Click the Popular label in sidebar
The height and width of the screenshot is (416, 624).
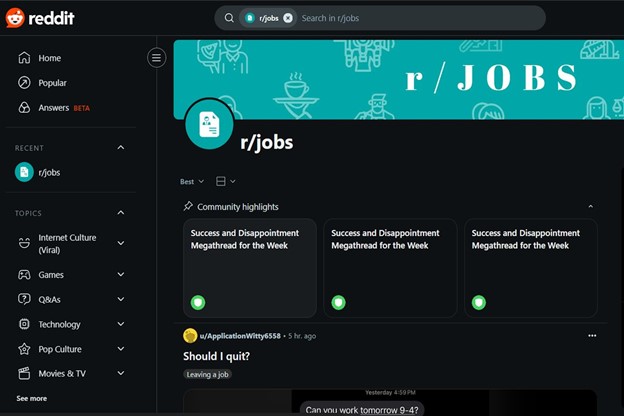pos(53,83)
